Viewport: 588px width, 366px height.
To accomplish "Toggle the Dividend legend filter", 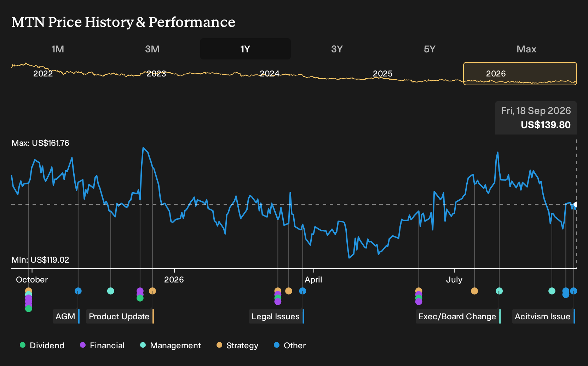I will 42,345.
